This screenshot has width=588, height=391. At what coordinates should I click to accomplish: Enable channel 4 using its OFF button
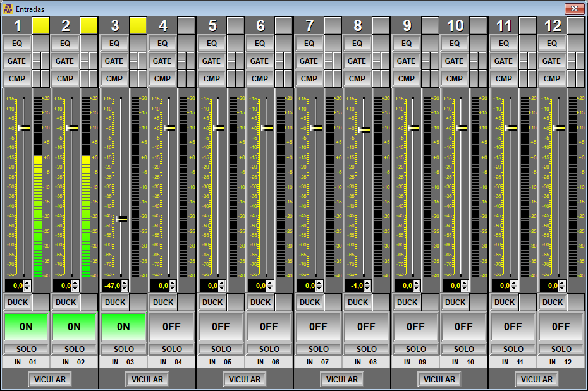pos(171,327)
